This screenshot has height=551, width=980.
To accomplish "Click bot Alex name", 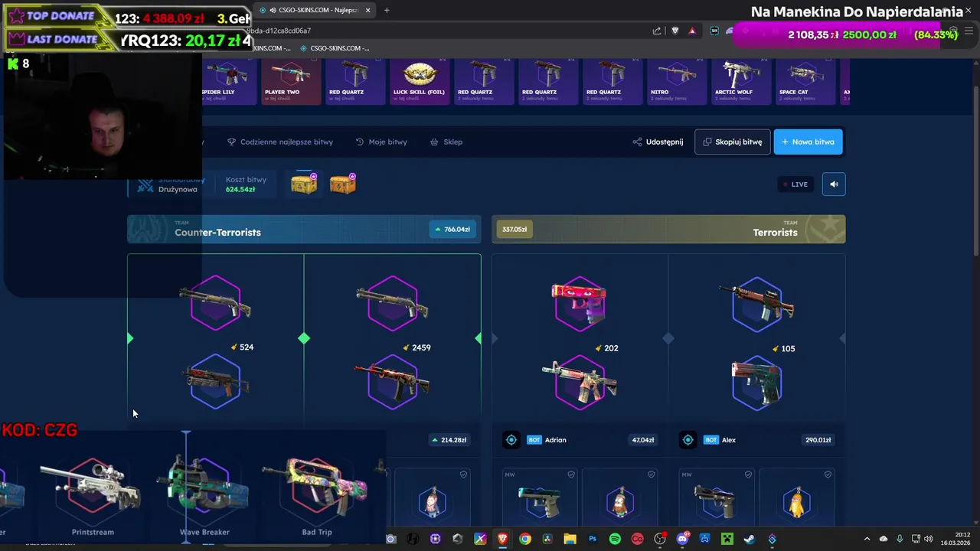I will click(x=729, y=440).
